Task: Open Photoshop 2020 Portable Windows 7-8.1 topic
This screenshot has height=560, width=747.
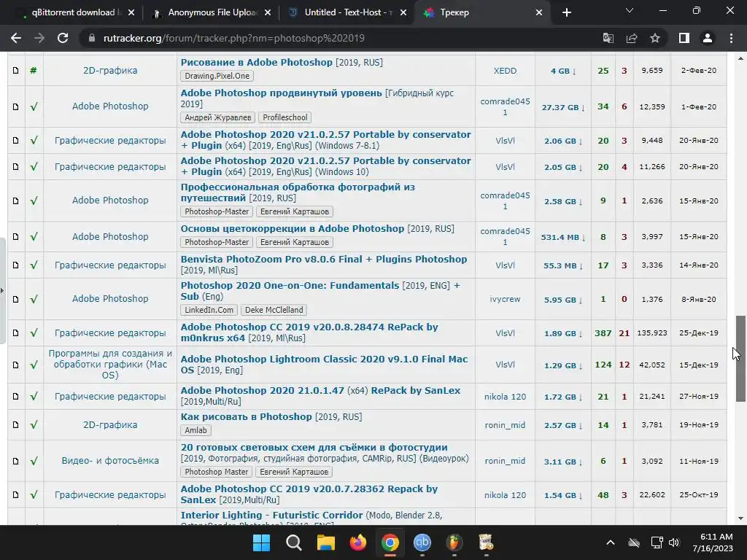Action: [325, 140]
